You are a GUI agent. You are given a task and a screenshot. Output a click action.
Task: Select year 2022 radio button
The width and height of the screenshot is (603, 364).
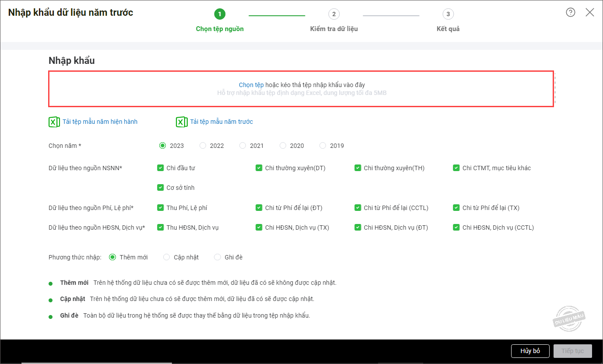pyautogui.click(x=203, y=146)
